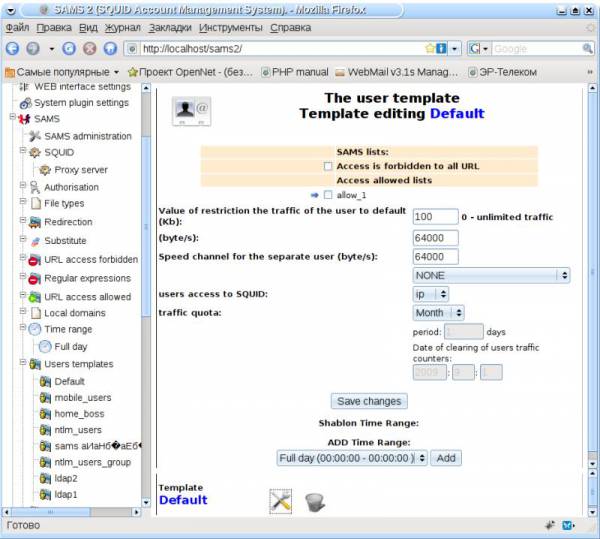Viewport: 600px width, 539px height.
Task: Open the Вид menu
Action: (x=88, y=28)
